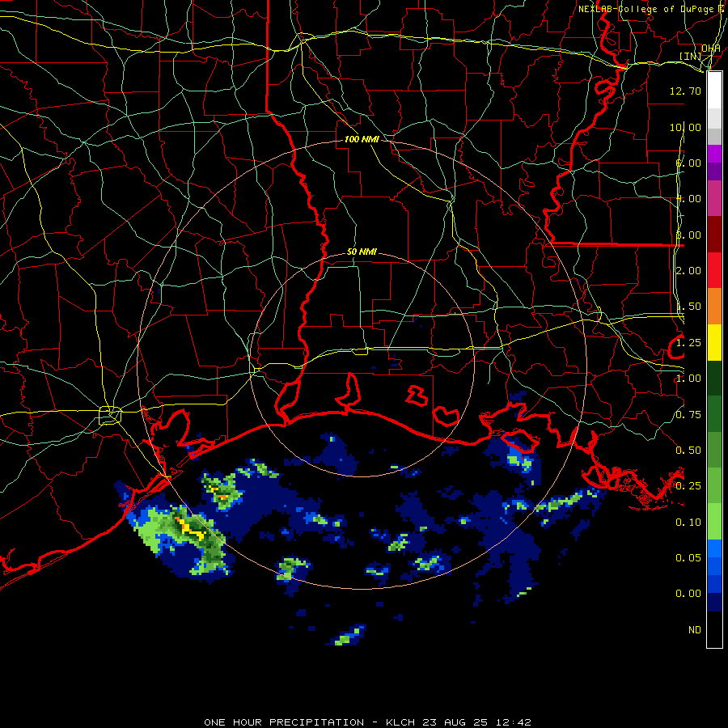The height and width of the screenshot is (728, 728).
Task: Click the 0.25 legend value
Action: pos(688,486)
